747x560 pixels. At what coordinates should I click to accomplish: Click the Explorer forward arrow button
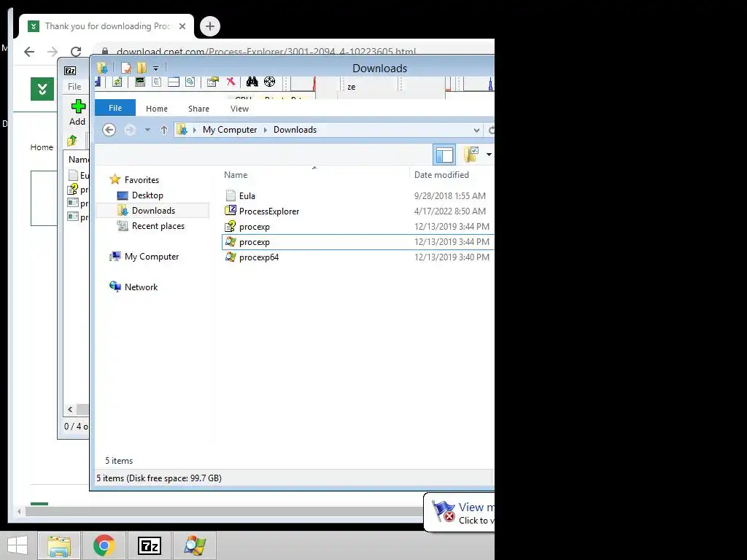click(x=130, y=130)
